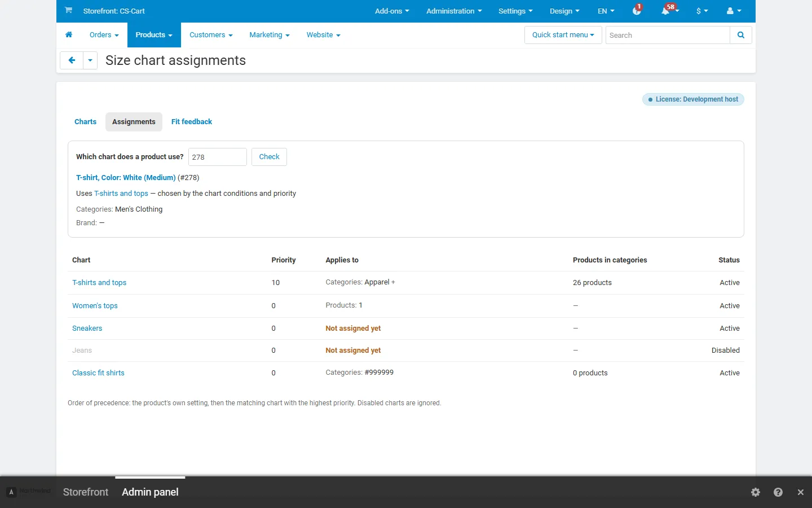Expand the Settings dropdown
Screen dimensions: 812x508
coord(515,11)
